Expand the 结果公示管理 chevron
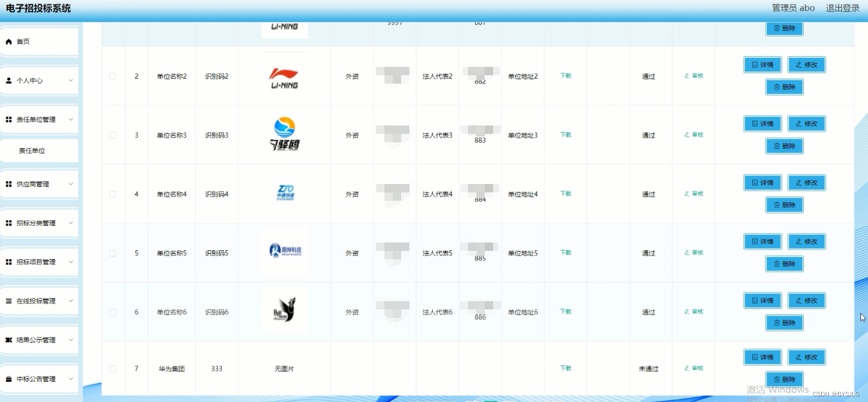The height and width of the screenshot is (402, 868). [71, 340]
